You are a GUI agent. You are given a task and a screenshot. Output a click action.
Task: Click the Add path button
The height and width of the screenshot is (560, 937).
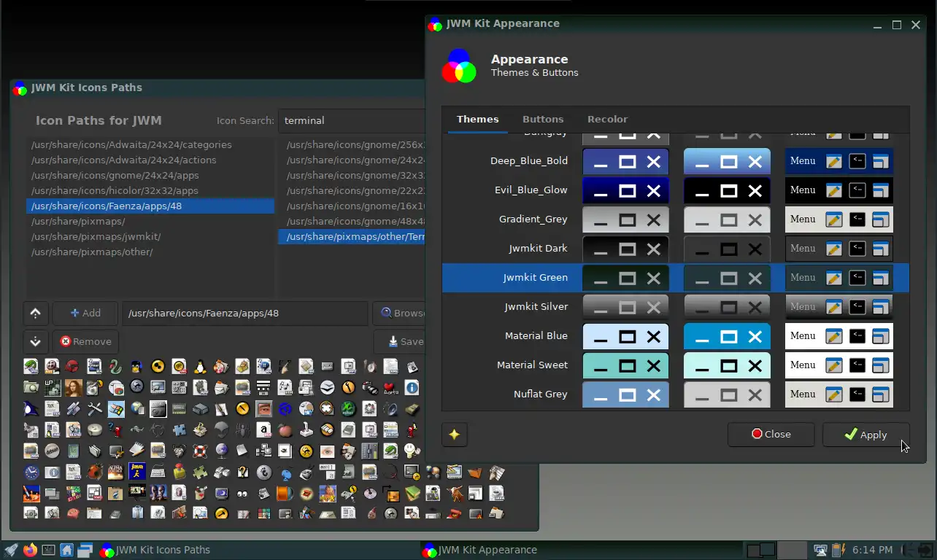(85, 313)
